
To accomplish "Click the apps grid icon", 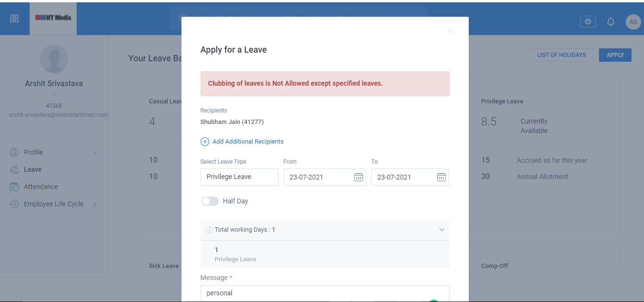I will 14,19.
